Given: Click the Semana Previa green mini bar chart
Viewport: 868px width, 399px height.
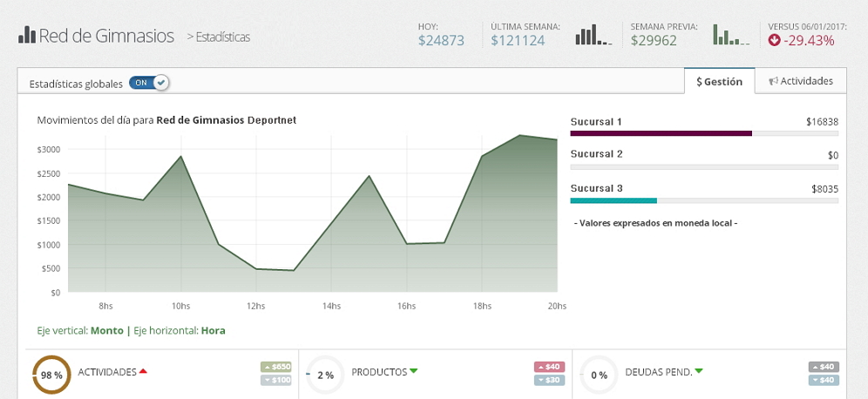Looking at the screenshot, I should [x=731, y=35].
